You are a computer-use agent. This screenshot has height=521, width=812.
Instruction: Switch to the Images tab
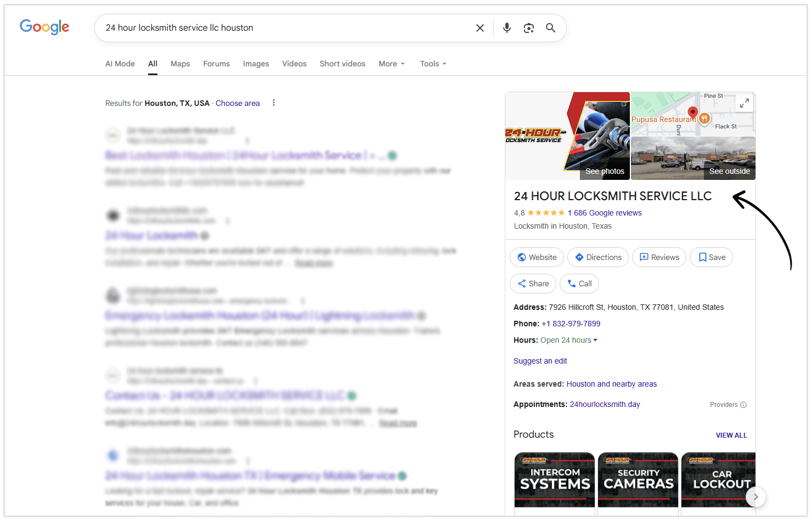(x=256, y=64)
